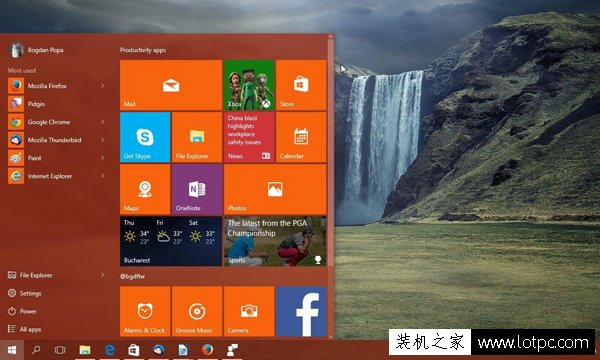600x360 pixels.
Task: Show All apps list
Action: point(25,329)
